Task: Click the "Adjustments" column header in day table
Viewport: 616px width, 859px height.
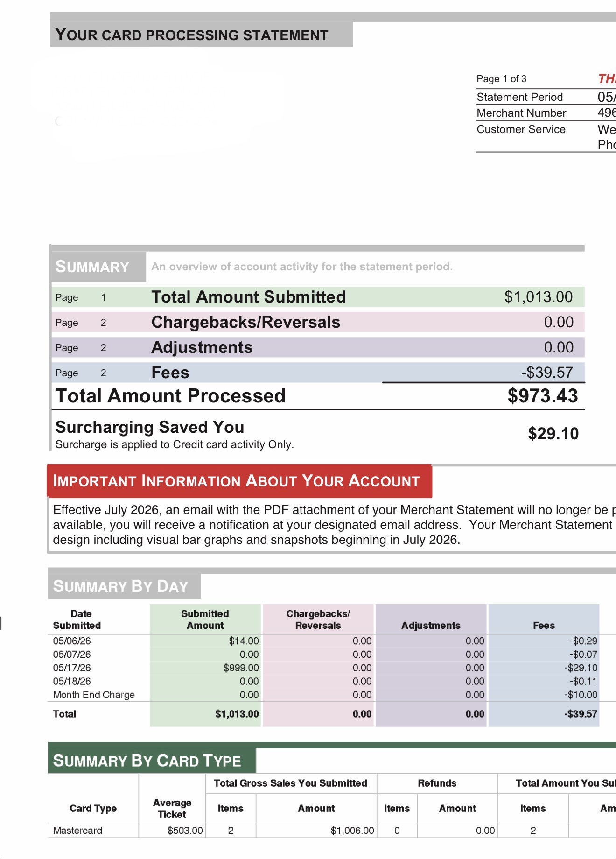Action: pos(431,626)
